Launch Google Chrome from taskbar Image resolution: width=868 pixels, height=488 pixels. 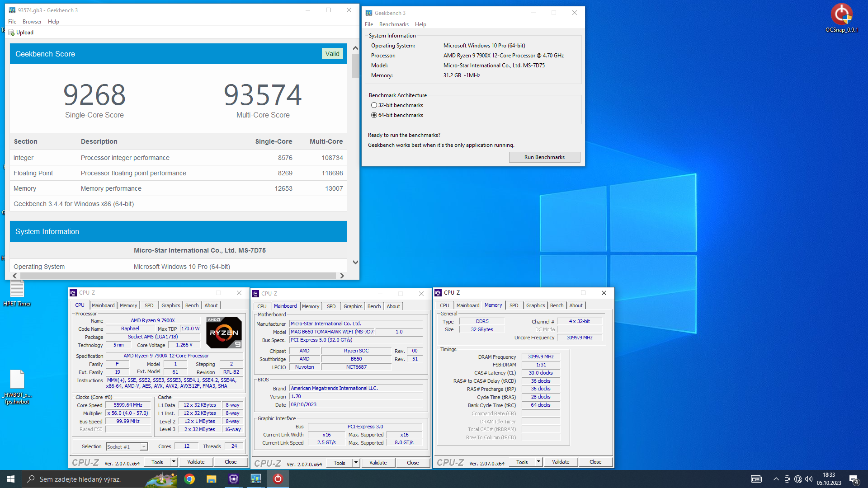click(x=189, y=479)
